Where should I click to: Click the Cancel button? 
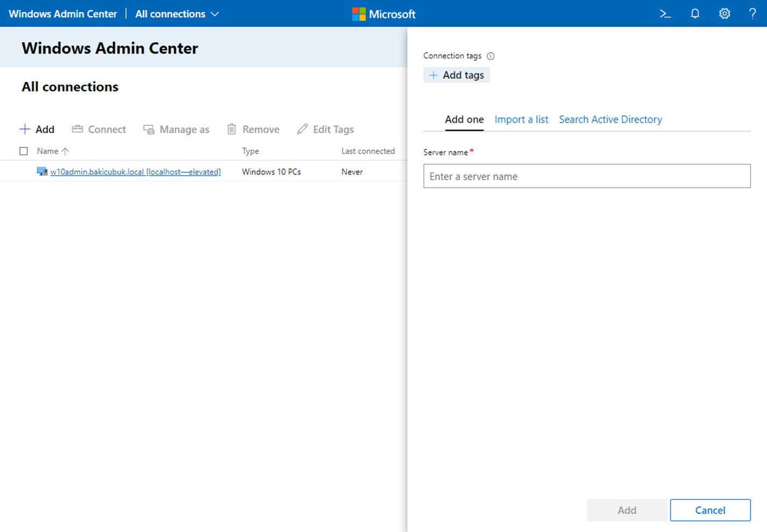(710, 510)
